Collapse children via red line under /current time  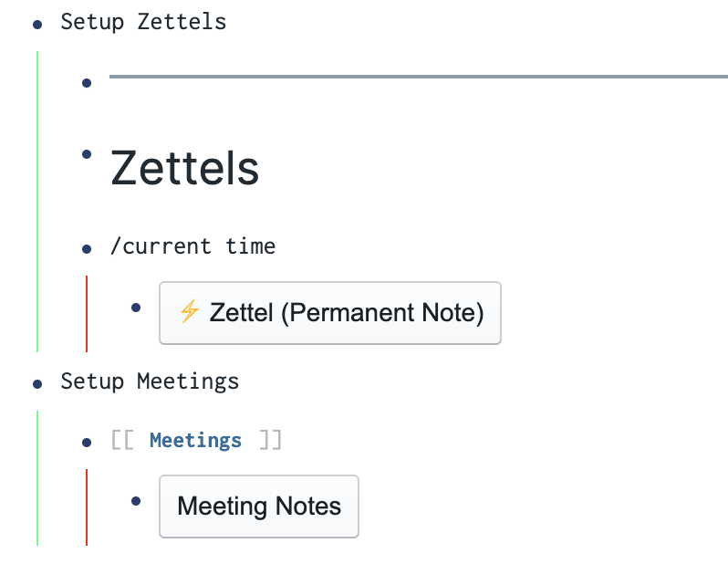pyautogui.click(x=87, y=313)
